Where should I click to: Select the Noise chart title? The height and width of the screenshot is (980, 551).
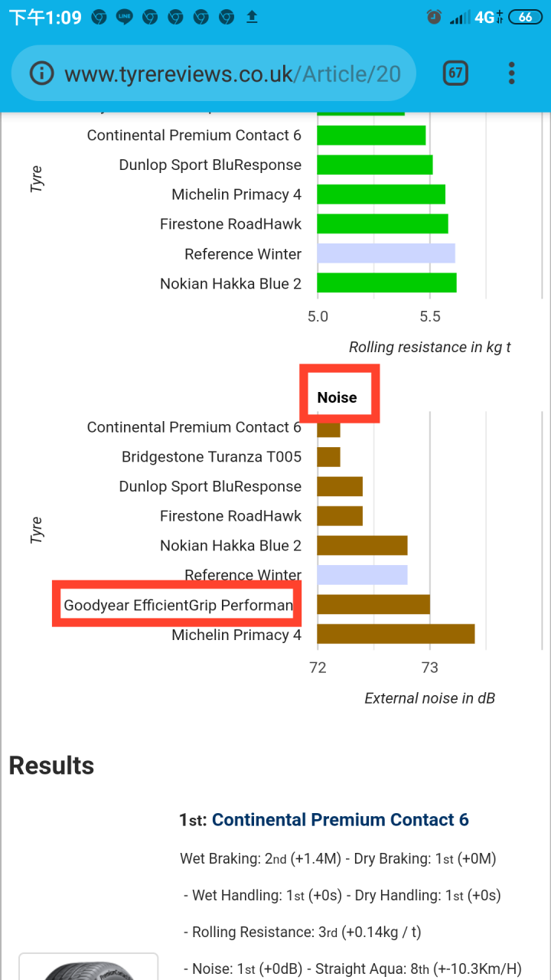[x=337, y=397]
